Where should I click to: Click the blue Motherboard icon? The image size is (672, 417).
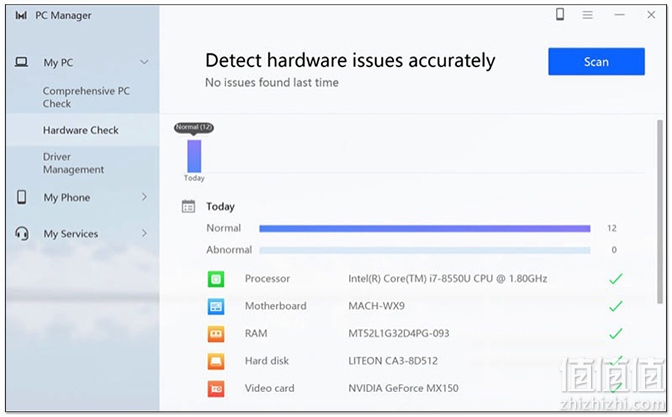tap(216, 306)
